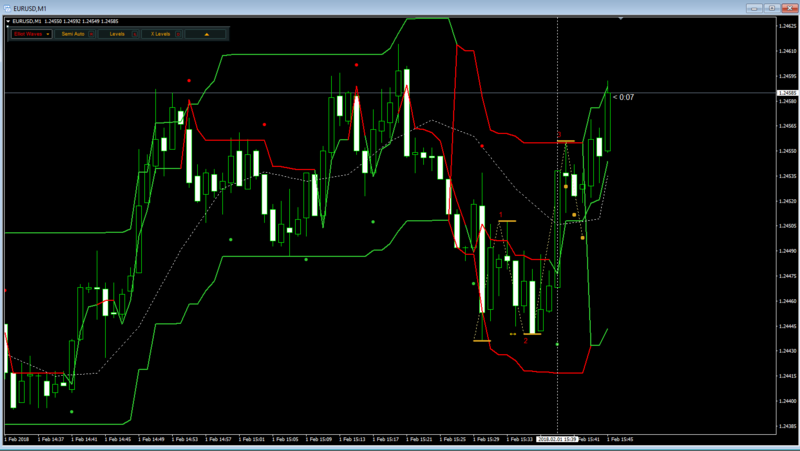Click the orange line at wave 3 top
The width and height of the screenshot is (800, 451).
point(566,141)
